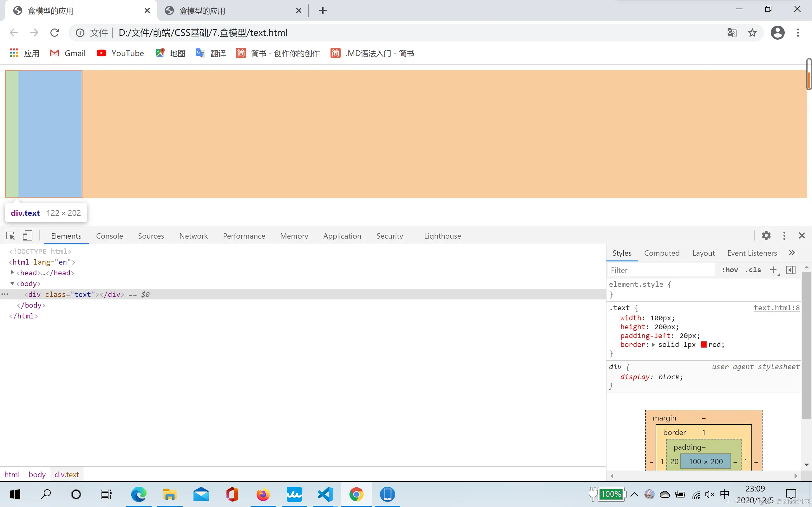This screenshot has height=507, width=812.
Task: Bookmark this page with the star icon
Action: coord(752,33)
